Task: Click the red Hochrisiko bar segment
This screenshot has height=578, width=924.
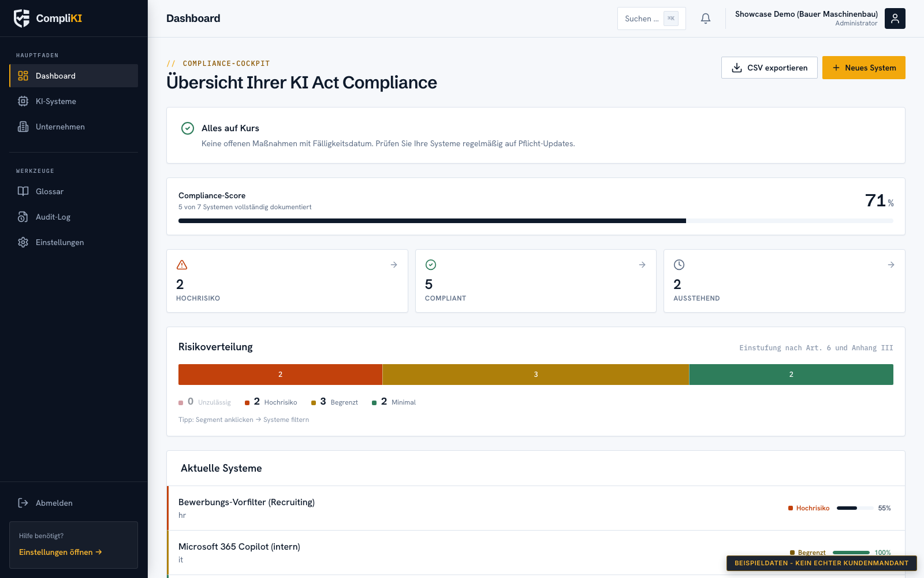Action: 280,375
